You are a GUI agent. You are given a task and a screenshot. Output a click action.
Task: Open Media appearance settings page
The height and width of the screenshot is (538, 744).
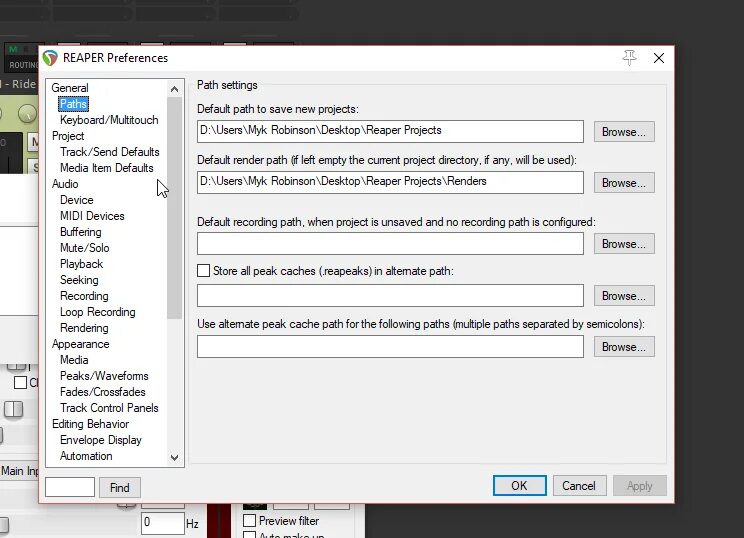(74, 360)
